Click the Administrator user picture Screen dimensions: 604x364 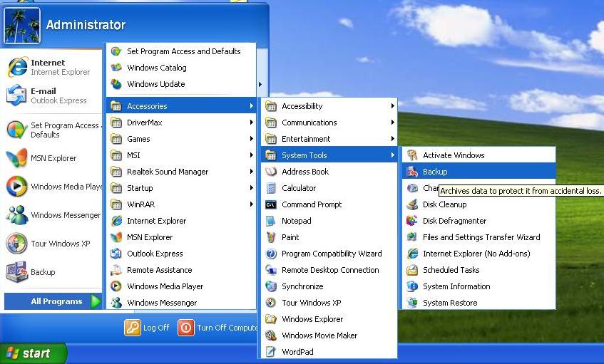click(x=22, y=26)
